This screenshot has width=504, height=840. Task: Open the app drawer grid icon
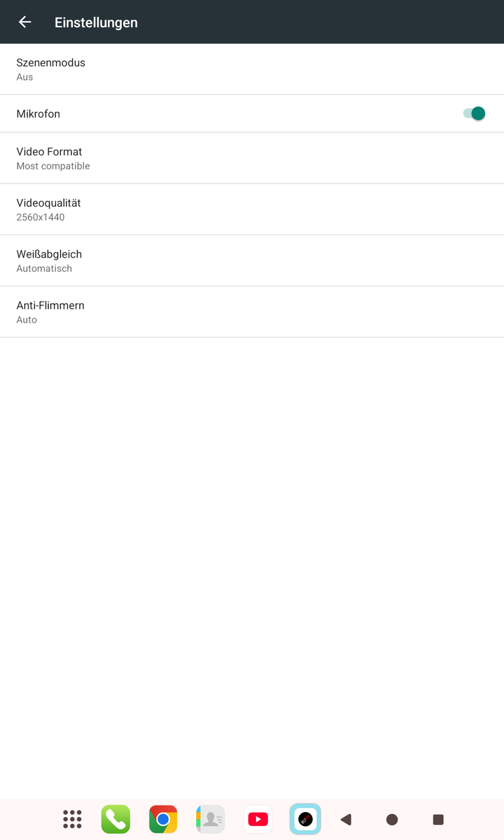coord(72,819)
